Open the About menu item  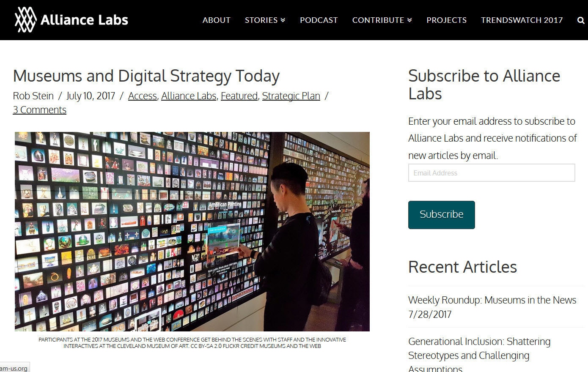[216, 20]
